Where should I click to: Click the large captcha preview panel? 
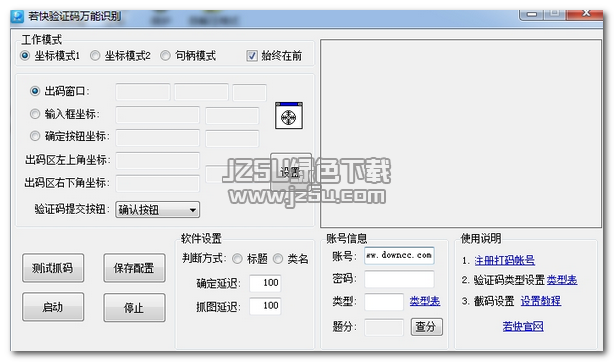pyautogui.click(x=461, y=133)
